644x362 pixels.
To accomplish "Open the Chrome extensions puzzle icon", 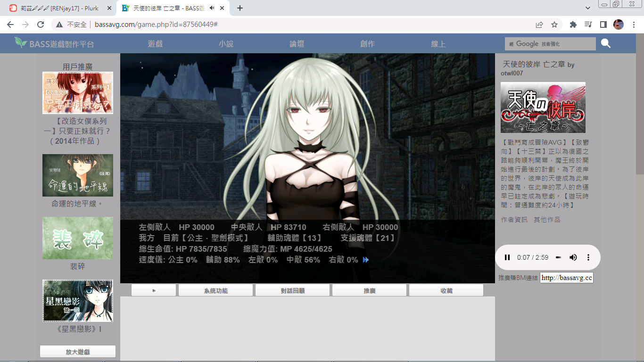I will coord(573,25).
